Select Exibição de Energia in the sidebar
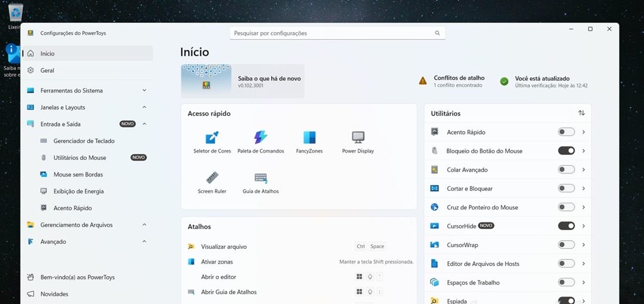The image size is (644, 304). pyautogui.click(x=88, y=192)
